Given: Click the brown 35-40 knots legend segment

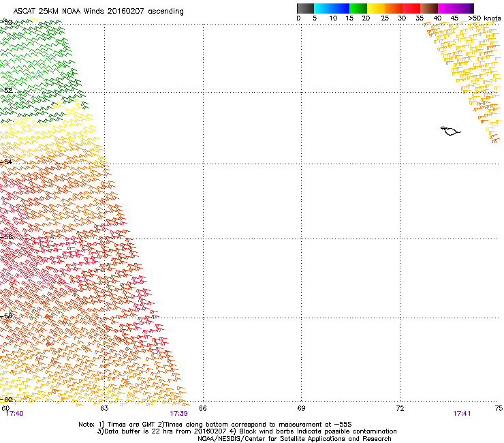Looking at the screenshot, I should pos(429,8).
